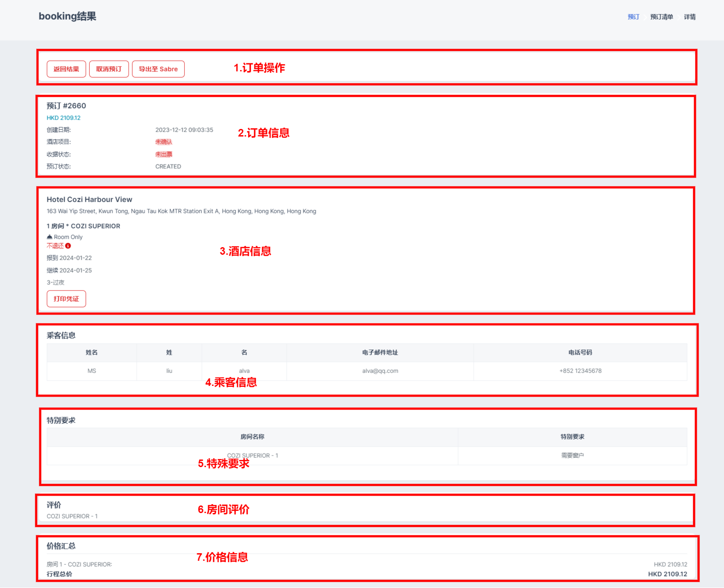Click the 电子邮件地址 column header
The width and height of the screenshot is (724, 588).
coord(380,352)
